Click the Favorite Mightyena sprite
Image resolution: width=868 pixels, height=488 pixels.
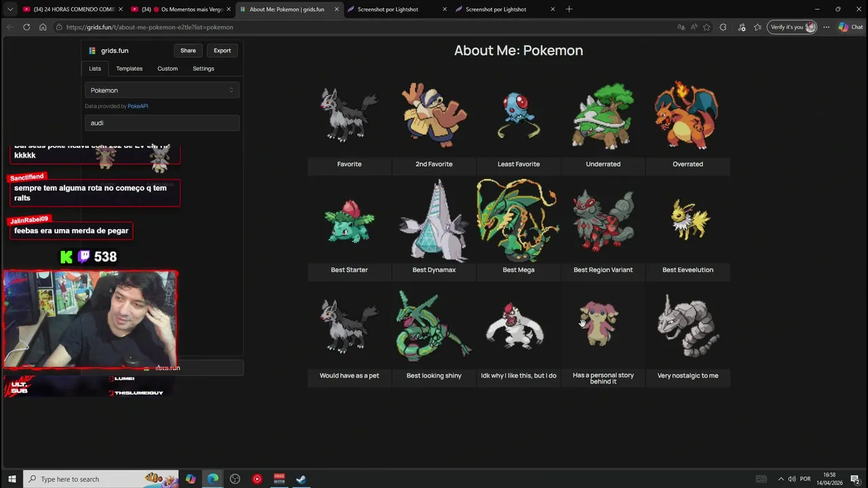(x=349, y=116)
